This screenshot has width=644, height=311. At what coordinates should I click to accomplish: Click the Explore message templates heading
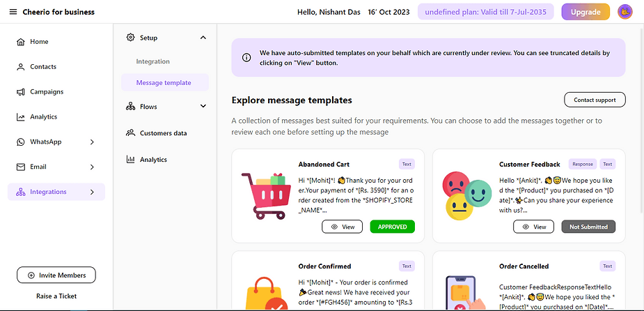click(x=292, y=100)
